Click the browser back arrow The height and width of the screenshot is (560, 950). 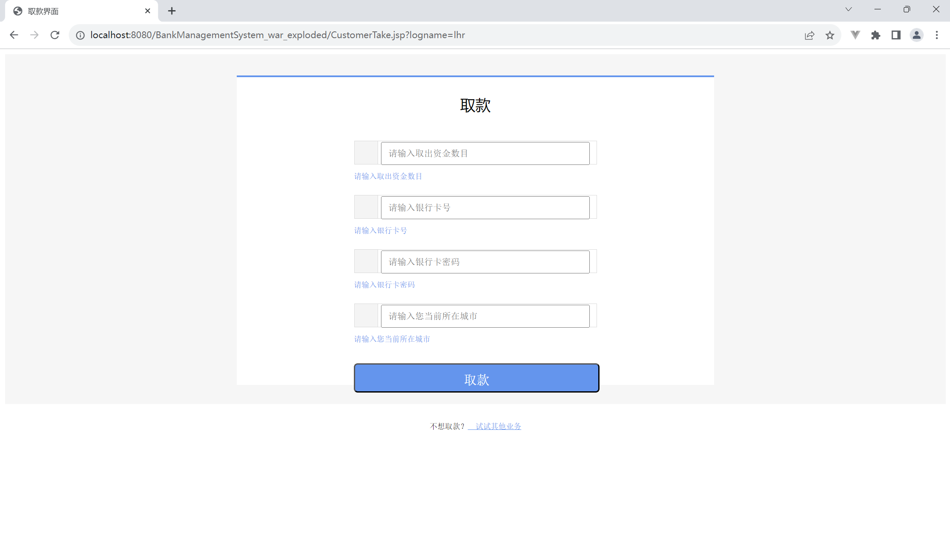click(x=14, y=35)
